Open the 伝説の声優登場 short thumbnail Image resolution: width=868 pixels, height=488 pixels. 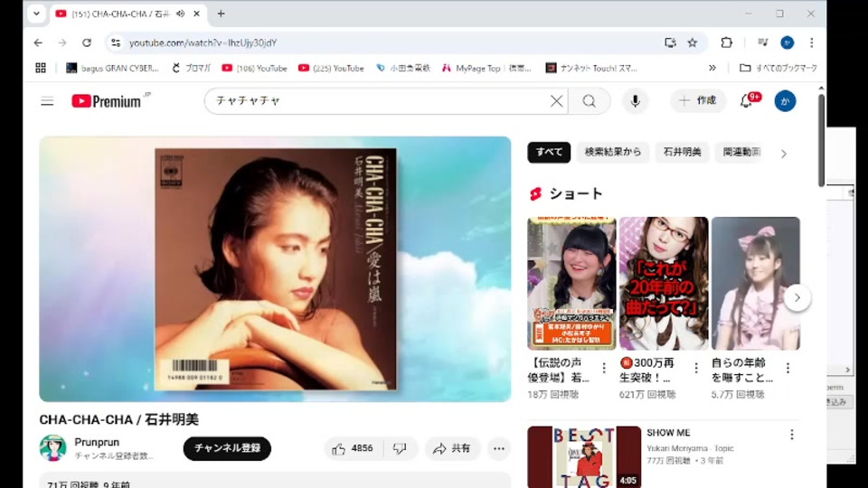(x=571, y=283)
